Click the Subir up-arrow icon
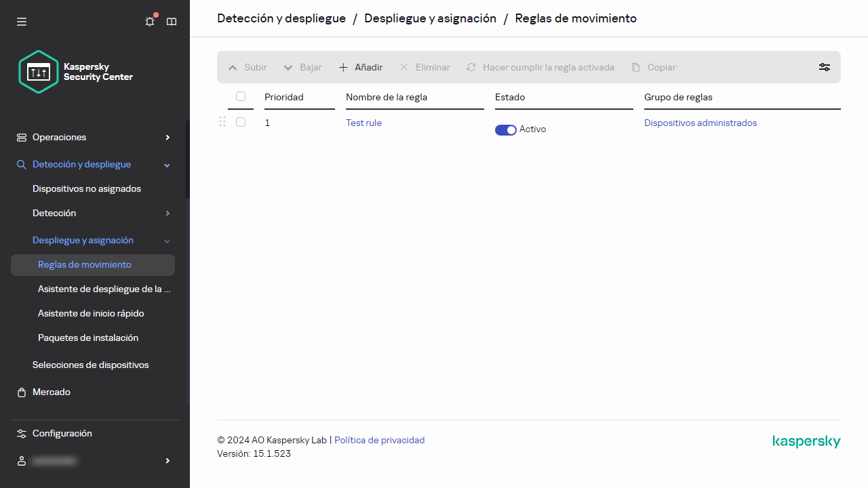The width and height of the screenshot is (868, 488). coord(233,68)
